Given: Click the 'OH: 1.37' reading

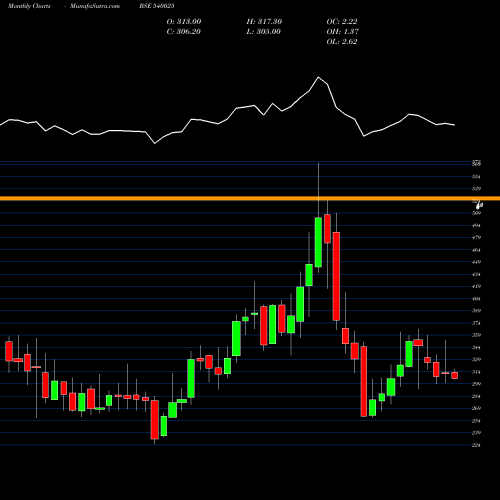Looking at the screenshot, I should [342, 32].
